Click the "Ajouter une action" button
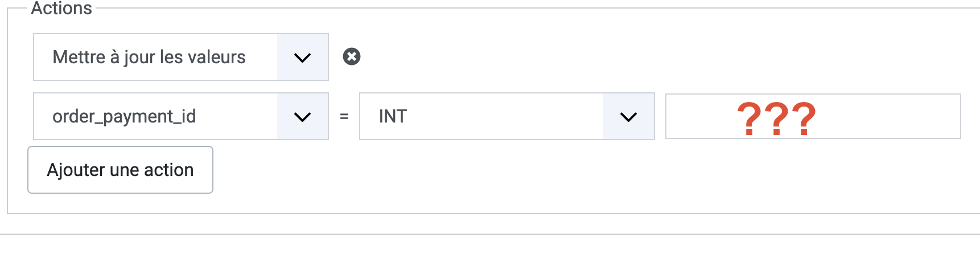Image resolution: width=980 pixels, height=253 pixels. coord(120,170)
